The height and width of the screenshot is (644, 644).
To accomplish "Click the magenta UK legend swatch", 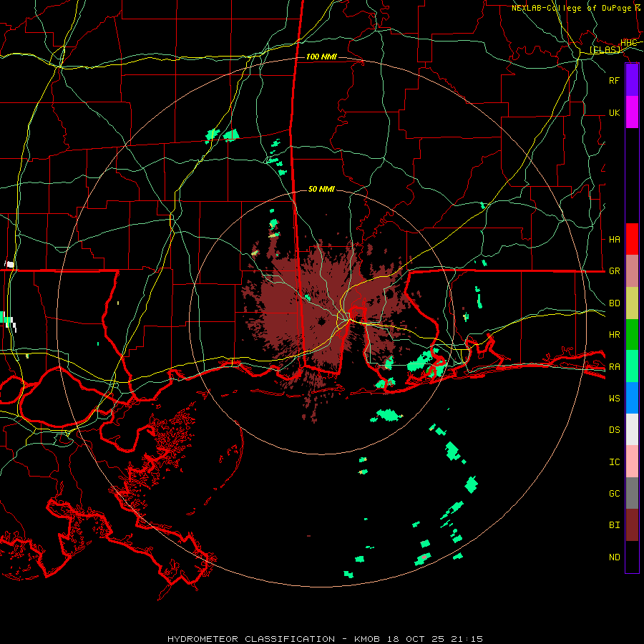I will click(x=632, y=112).
